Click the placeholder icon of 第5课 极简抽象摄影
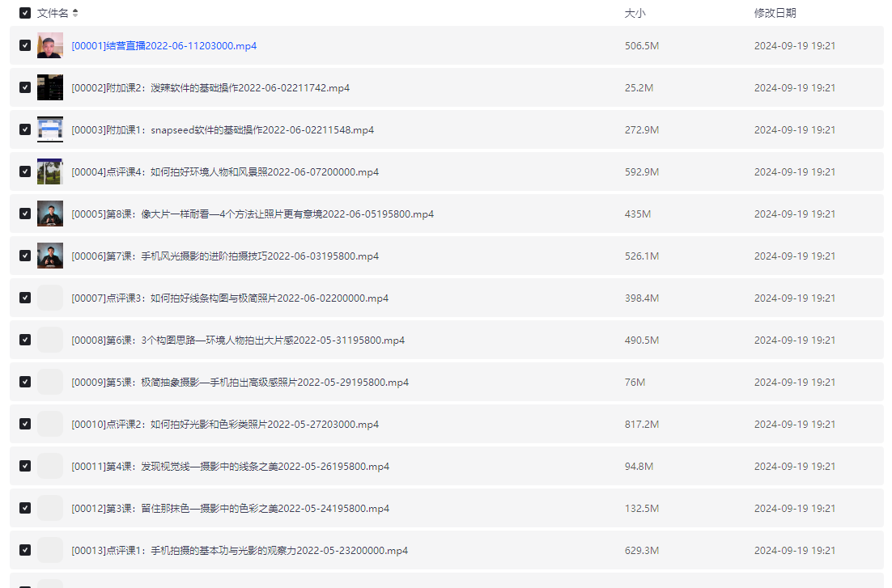The width and height of the screenshot is (892, 588). tap(50, 382)
